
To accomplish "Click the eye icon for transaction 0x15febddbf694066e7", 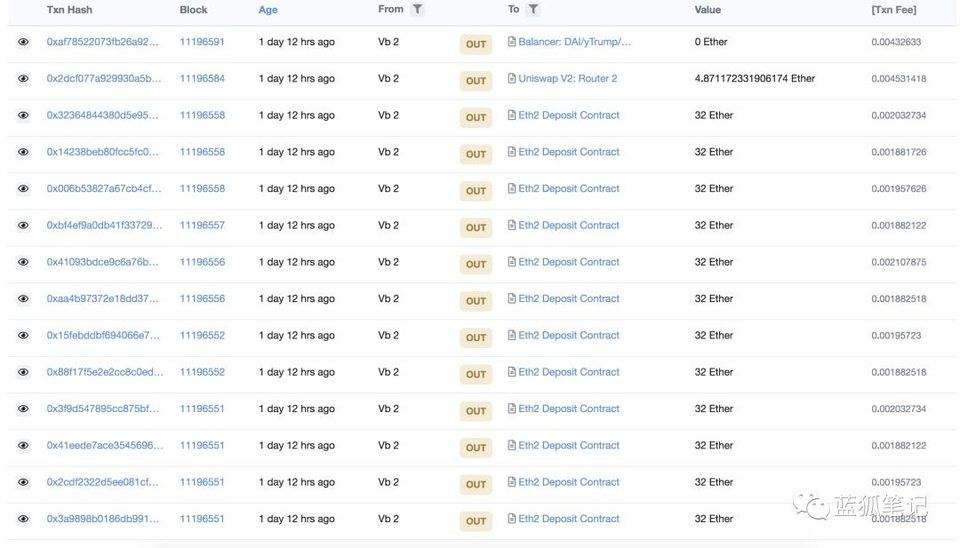I will click(23, 336).
